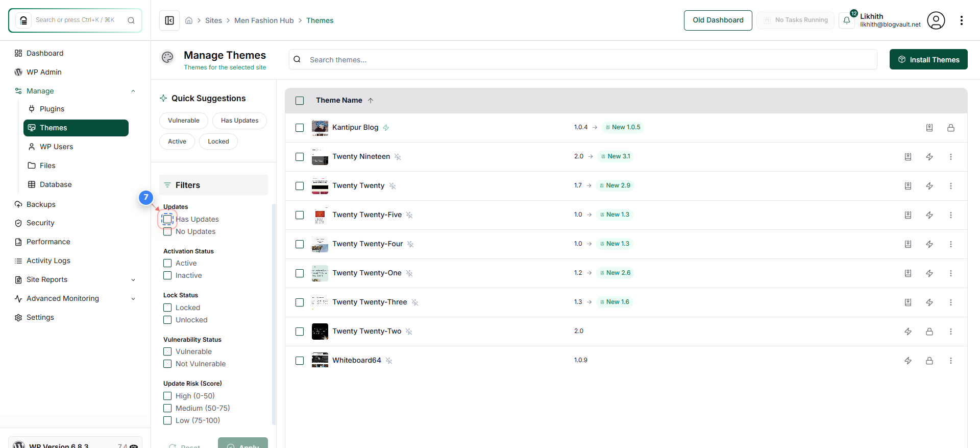Activate Twenty Twenty-Five using bolt icon

929,215
